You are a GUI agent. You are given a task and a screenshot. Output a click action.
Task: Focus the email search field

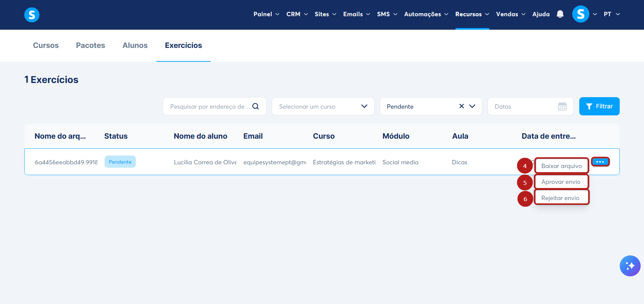[x=214, y=106]
